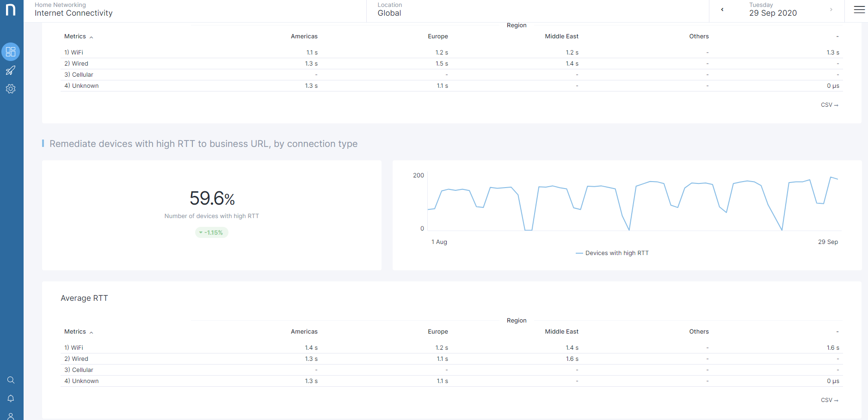Go to next day arrow
The height and width of the screenshot is (420, 868).
pyautogui.click(x=831, y=10)
